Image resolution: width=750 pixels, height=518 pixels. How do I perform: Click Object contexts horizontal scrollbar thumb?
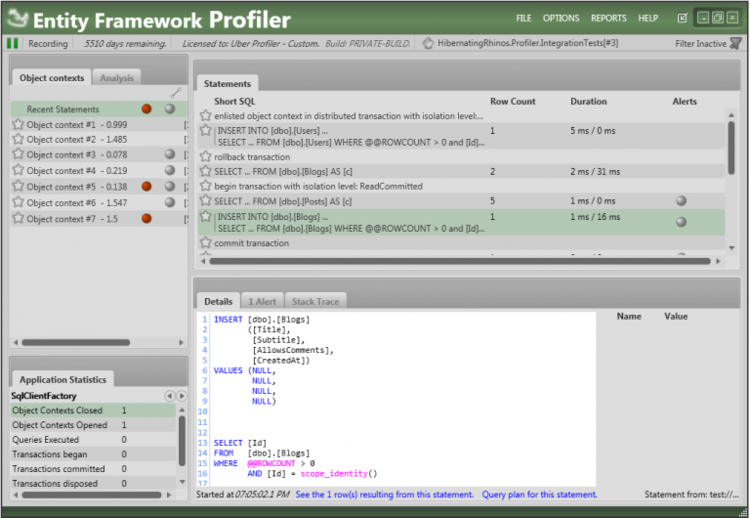[x=76, y=342]
